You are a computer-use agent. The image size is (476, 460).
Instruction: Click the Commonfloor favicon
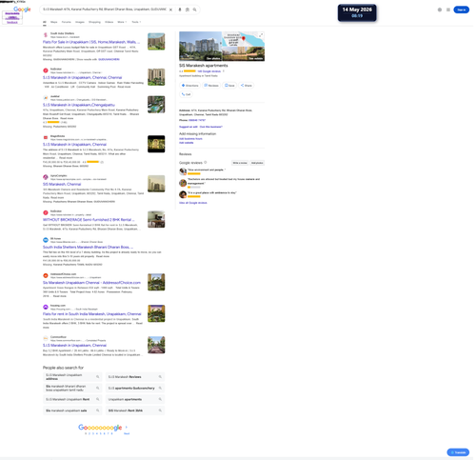tap(46, 338)
